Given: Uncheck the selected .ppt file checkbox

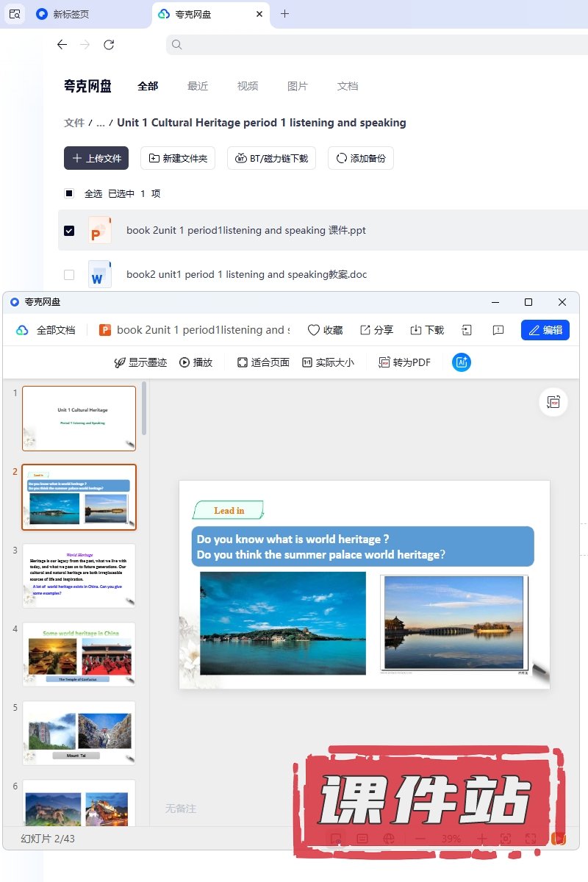Looking at the screenshot, I should tap(69, 231).
